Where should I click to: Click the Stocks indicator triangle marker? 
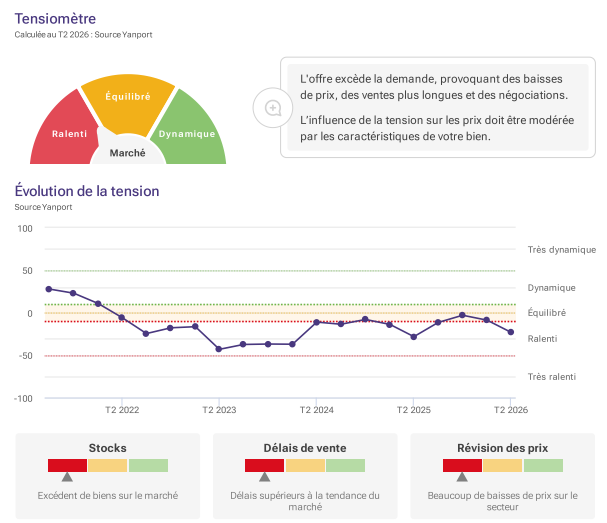pos(67,477)
